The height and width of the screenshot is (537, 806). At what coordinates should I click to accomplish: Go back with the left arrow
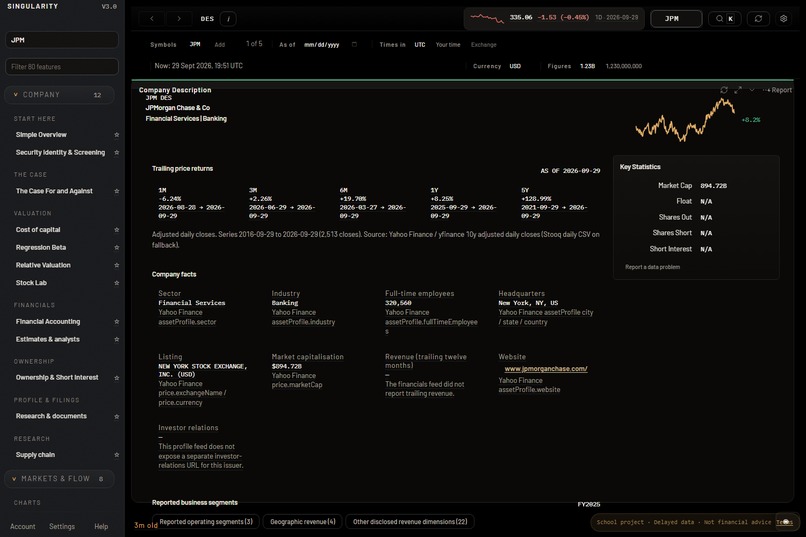152,18
